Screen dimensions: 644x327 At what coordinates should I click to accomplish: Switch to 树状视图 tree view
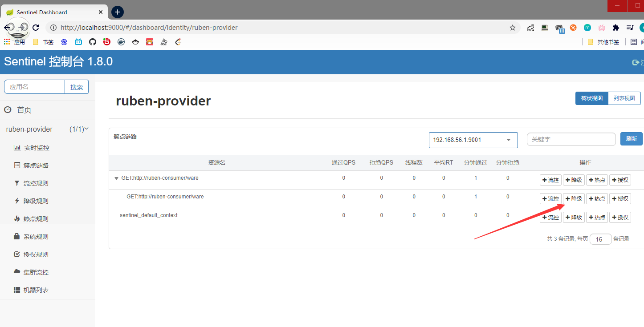(x=591, y=98)
